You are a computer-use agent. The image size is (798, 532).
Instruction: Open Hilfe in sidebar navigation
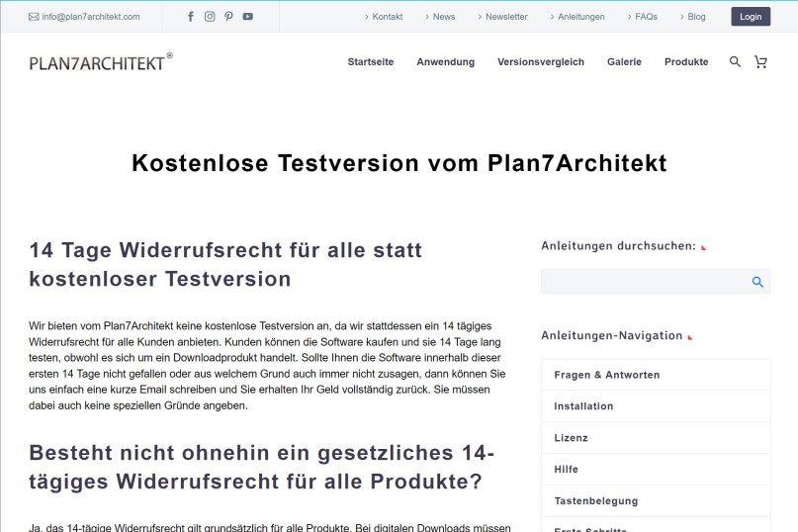click(656, 470)
